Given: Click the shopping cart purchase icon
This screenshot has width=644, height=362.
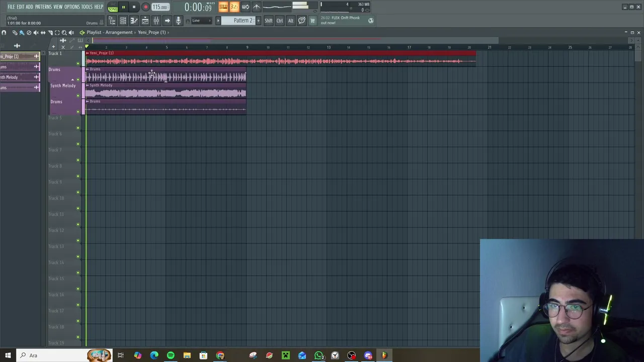Looking at the screenshot, I should (312, 21).
